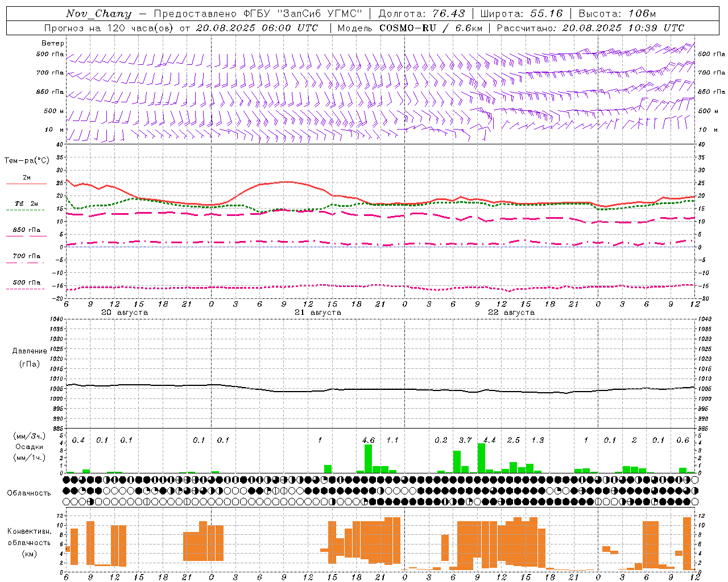Click the "Ветер" wind panel label
The image size is (728, 582).
tap(53, 43)
